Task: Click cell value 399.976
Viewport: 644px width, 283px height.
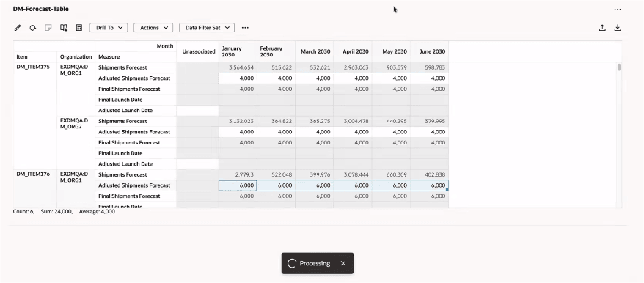Action: pyautogui.click(x=320, y=174)
